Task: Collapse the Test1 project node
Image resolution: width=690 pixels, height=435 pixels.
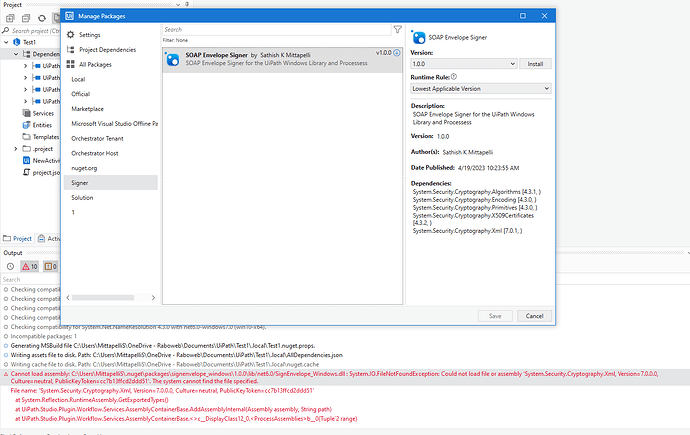Action: pyautogui.click(x=6, y=42)
